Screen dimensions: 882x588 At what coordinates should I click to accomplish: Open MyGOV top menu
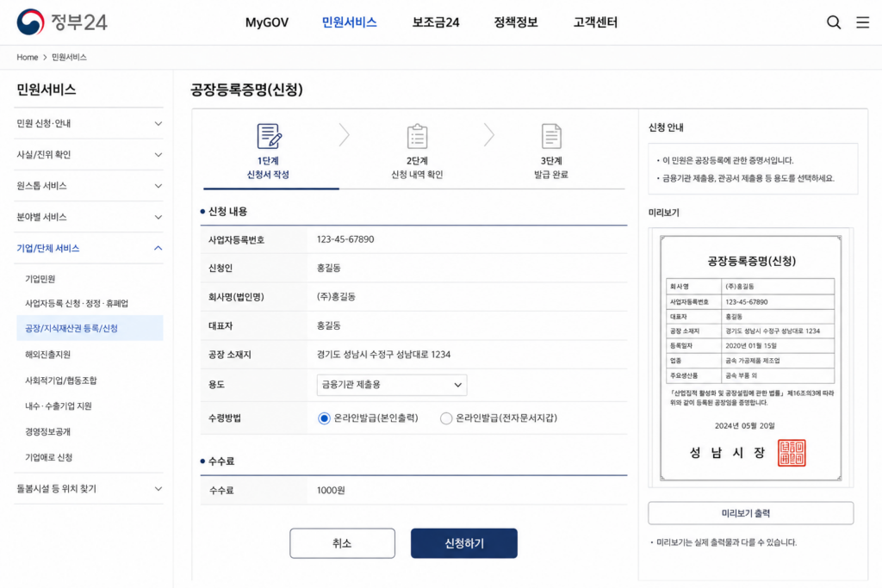(x=267, y=22)
